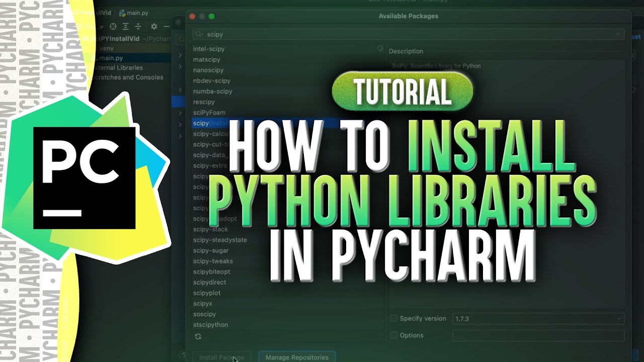Screen dimensions: 644x362
Task: Select nanoscipy in package list
Action: click(208, 70)
